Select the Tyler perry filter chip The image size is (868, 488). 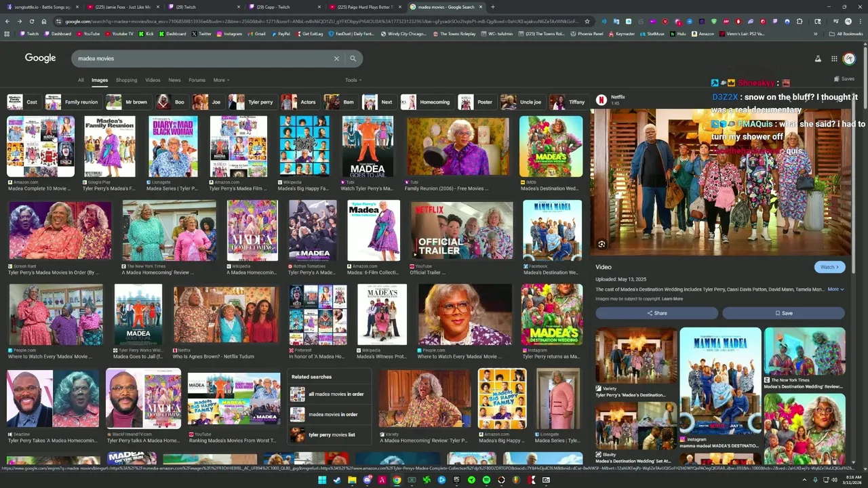pos(252,102)
